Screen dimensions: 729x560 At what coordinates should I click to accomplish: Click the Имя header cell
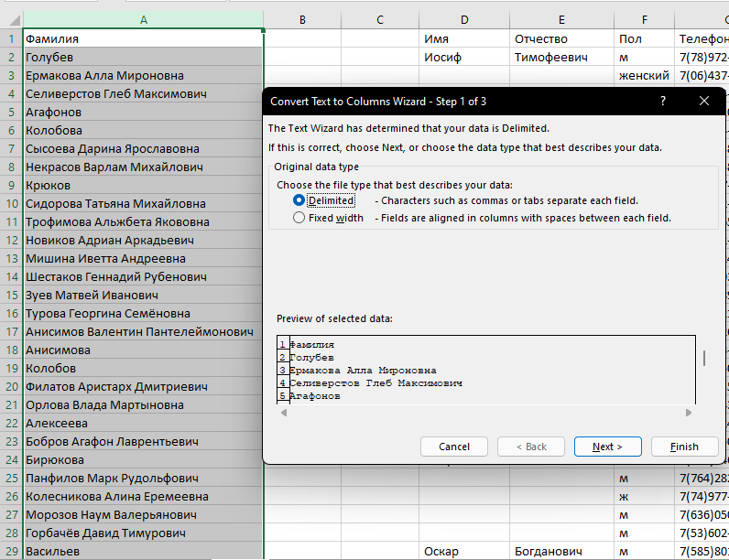pyautogui.click(x=464, y=38)
